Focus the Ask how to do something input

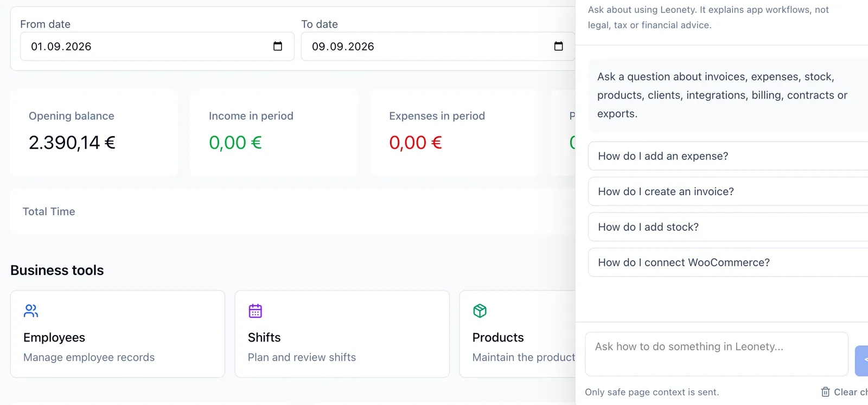[x=717, y=354]
